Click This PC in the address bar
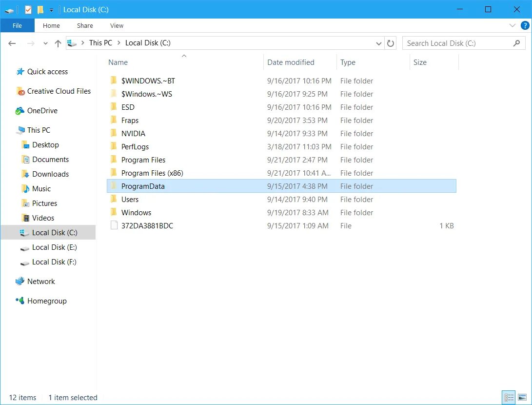532x405 pixels. click(x=100, y=43)
